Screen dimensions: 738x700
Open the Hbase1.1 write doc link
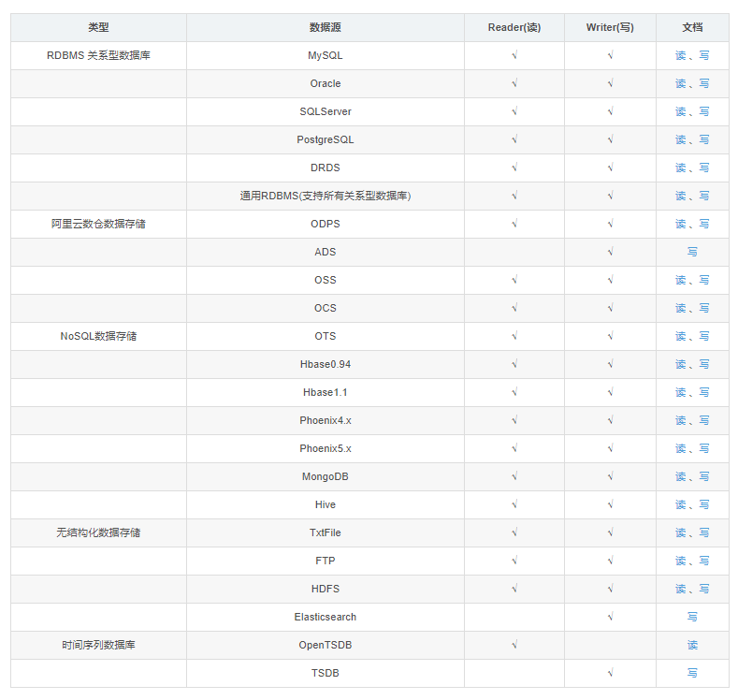(704, 393)
